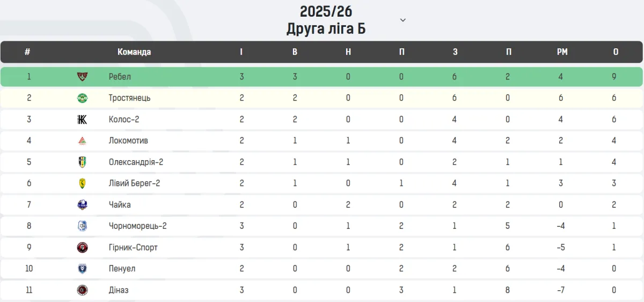Screen dimensions: 644x302
Task: Open the Ребел team name link
Action: [120, 77]
